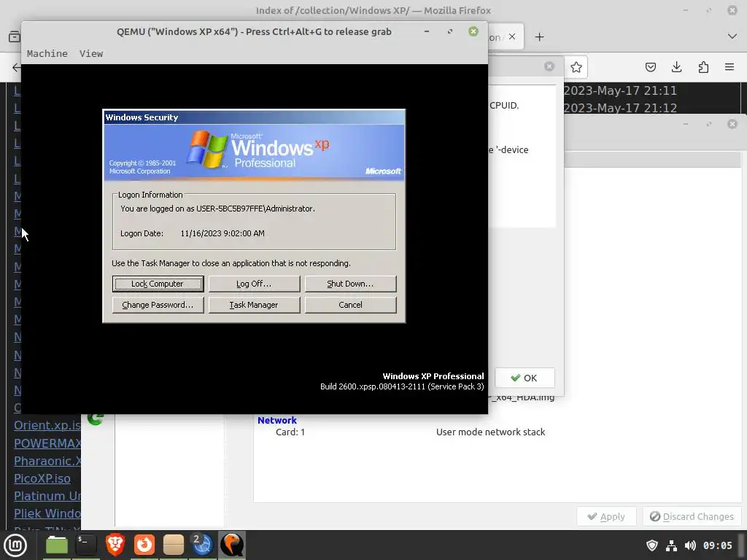The height and width of the screenshot is (560, 747).
Task: Cancel the Windows Security dialog
Action: click(350, 305)
